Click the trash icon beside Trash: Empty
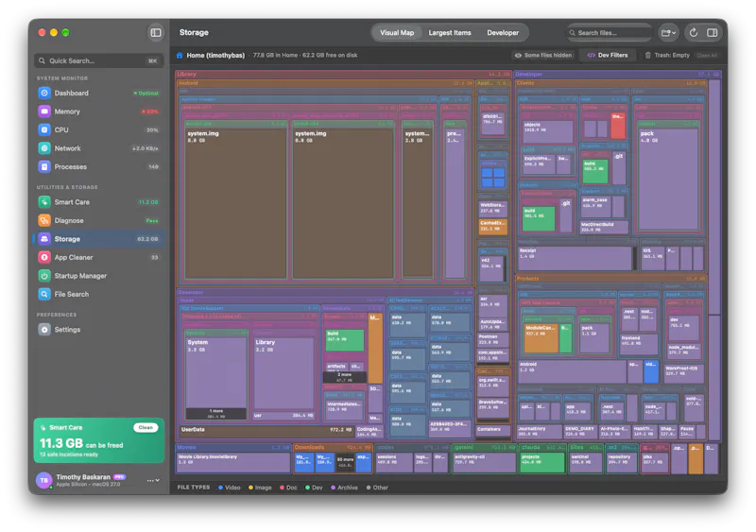Image resolution: width=756 pixels, height=532 pixels. pos(648,55)
